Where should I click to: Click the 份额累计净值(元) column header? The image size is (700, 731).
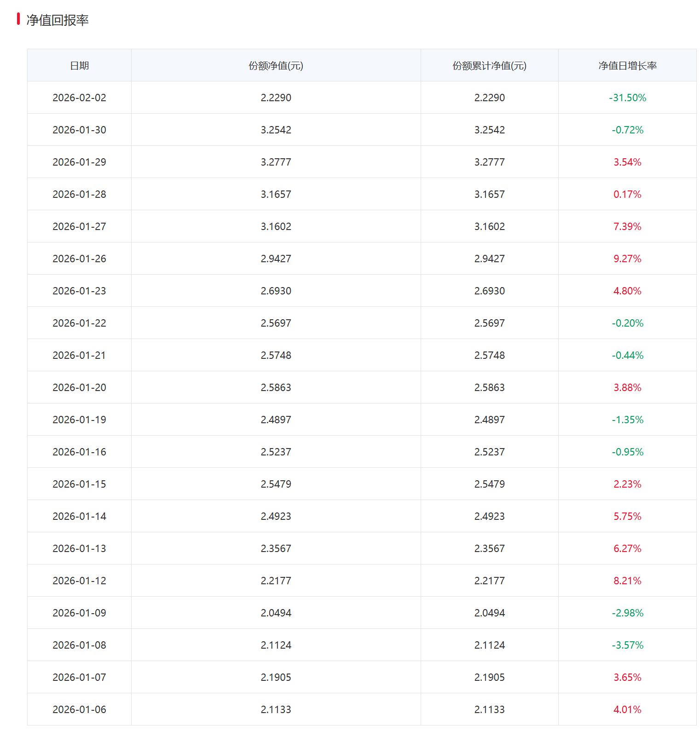(489, 66)
